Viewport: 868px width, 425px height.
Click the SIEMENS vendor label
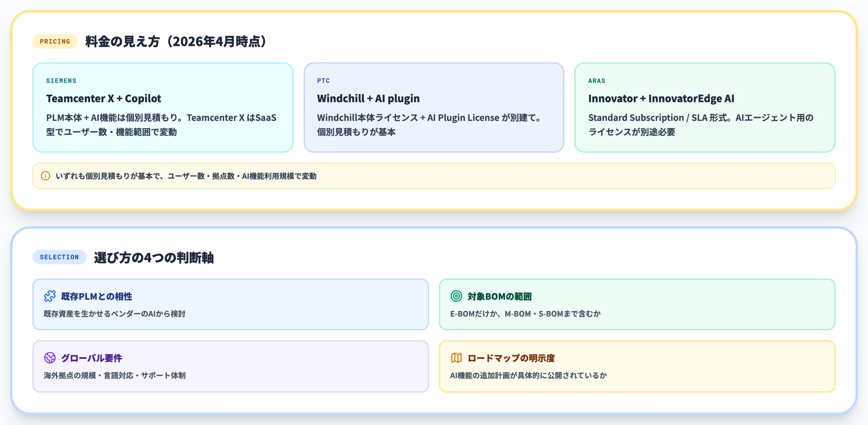tap(61, 81)
